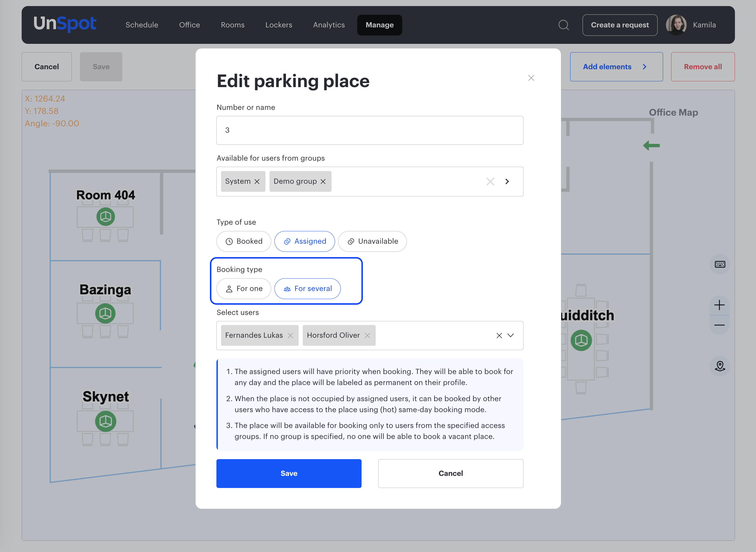This screenshot has width=756, height=552.
Task: Select the Unavailable type of use
Action: [372, 241]
